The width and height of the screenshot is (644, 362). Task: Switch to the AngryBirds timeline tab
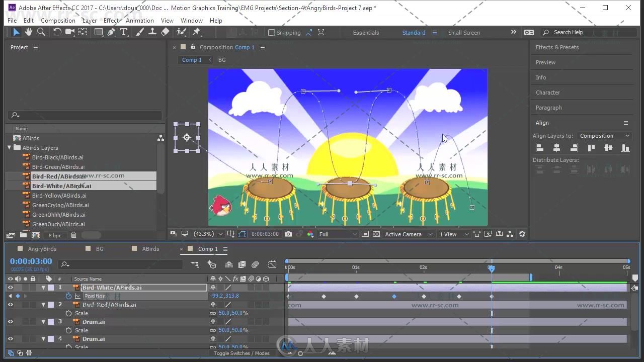coord(42,249)
